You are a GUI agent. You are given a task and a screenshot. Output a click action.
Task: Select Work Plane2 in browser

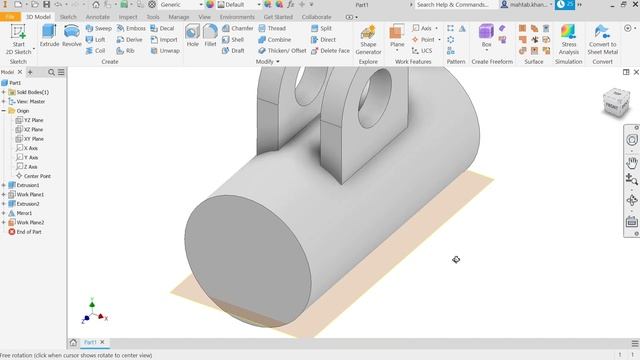[26, 222]
